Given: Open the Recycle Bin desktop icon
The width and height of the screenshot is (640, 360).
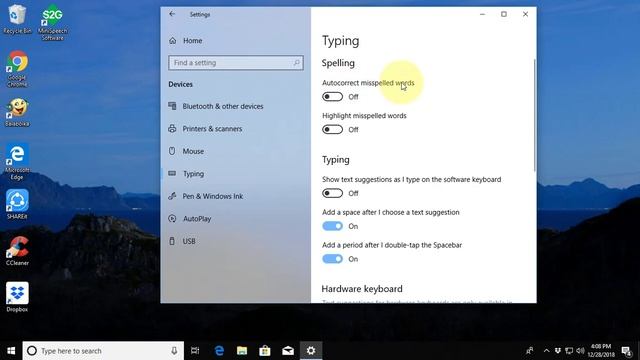Looking at the screenshot, I should click(17, 19).
